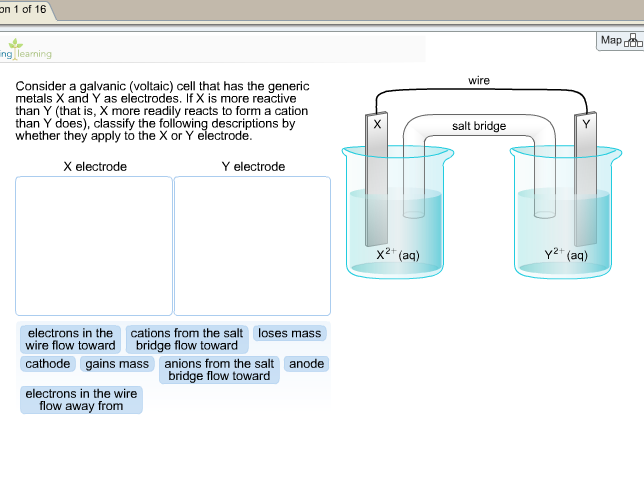The height and width of the screenshot is (481, 644).
Task: Click the Y metal electrode in diagram
Action: coord(585,179)
